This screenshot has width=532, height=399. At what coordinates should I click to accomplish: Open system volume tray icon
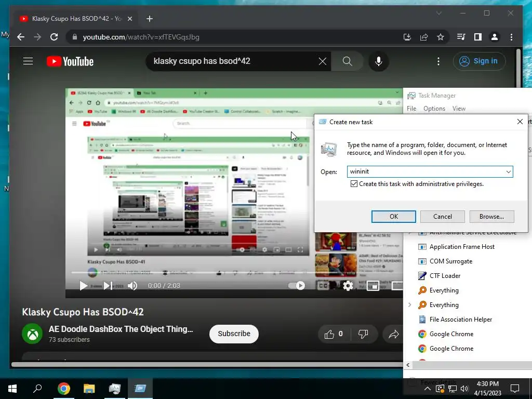[x=464, y=389]
